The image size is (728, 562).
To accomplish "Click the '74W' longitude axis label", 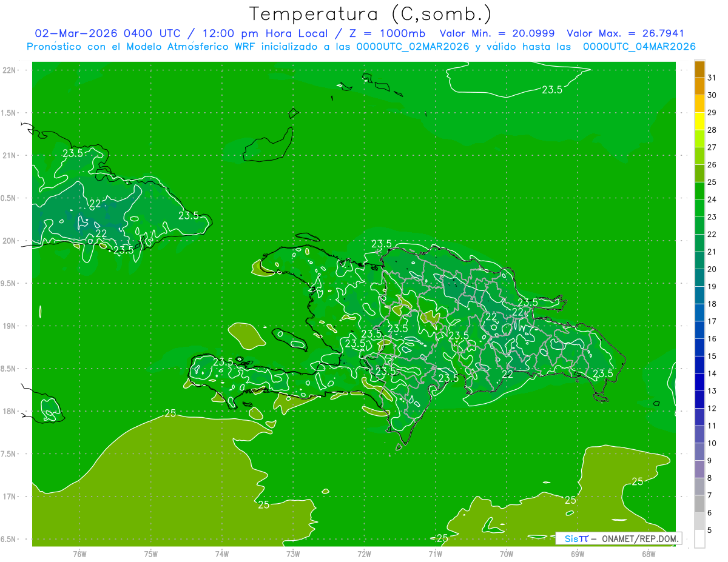I will pyautogui.click(x=222, y=554).
